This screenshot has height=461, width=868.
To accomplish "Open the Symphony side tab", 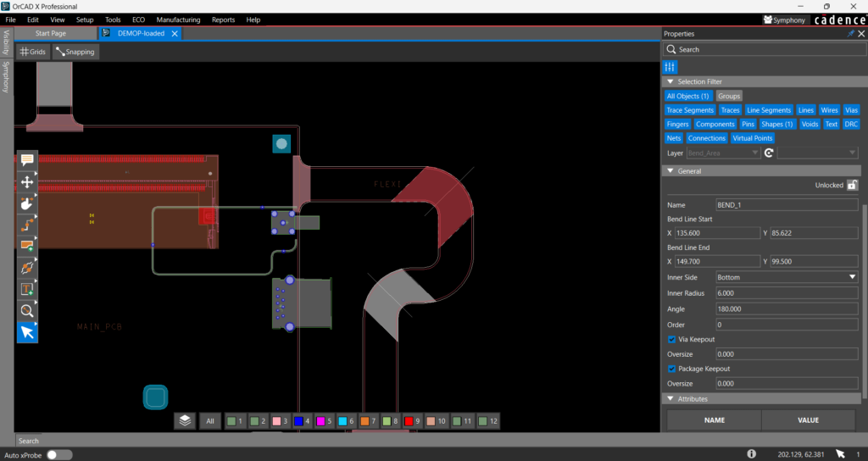I will (x=6, y=76).
